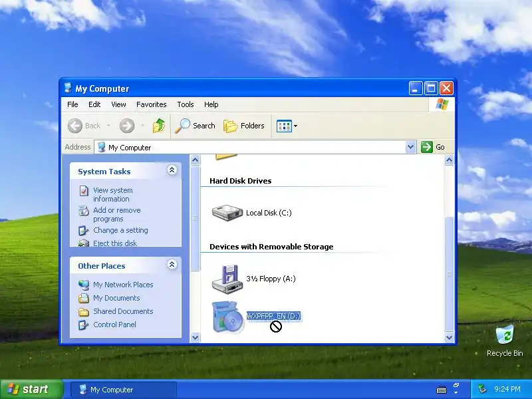Click the network tray icon near clock
This screenshot has height=399, width=532.
click(x=482, y=389)
